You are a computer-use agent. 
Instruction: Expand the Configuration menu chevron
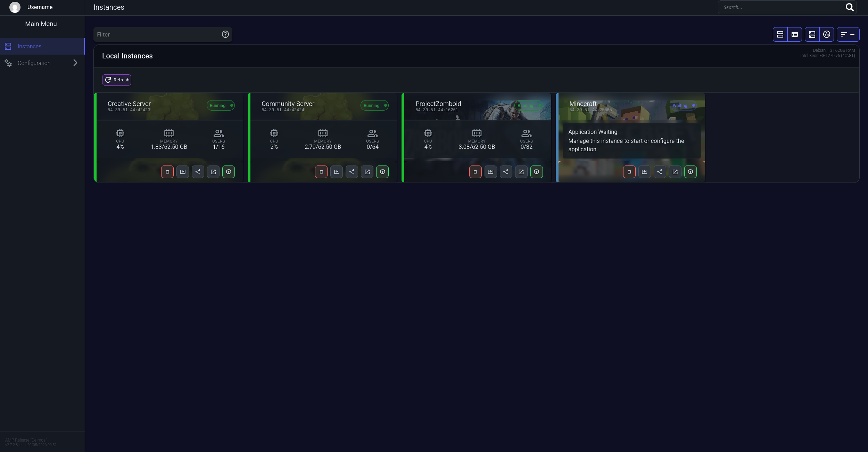coord(75,63)
